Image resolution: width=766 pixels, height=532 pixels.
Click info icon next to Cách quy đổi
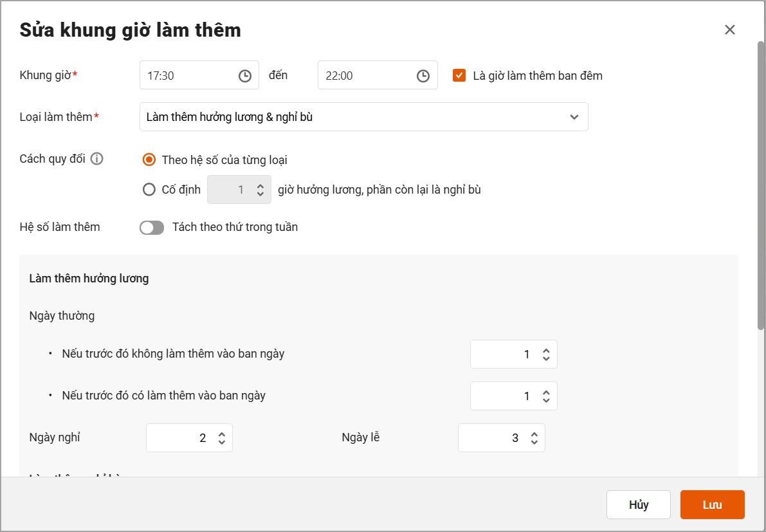96,159
